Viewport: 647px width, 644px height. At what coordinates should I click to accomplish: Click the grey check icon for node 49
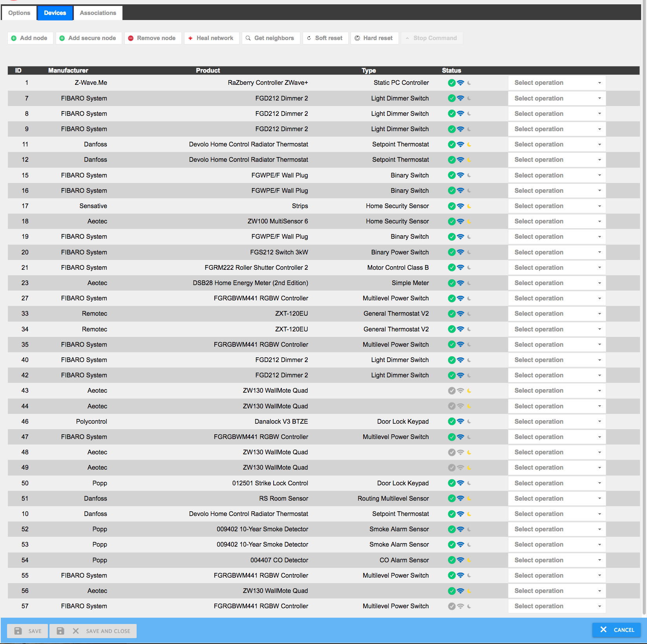point(452,468)
